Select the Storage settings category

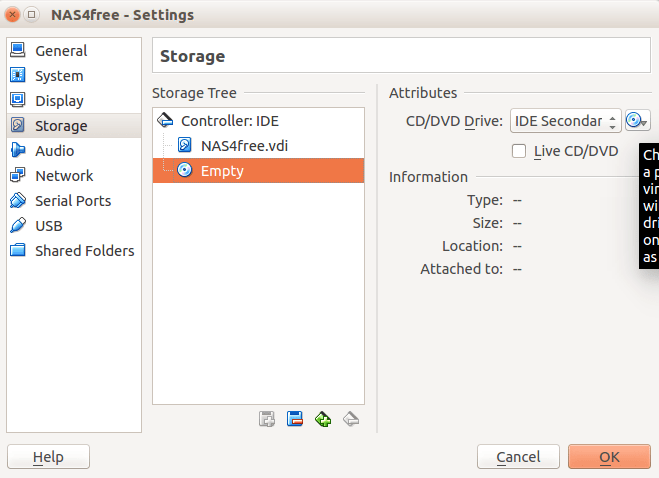point(74,126)
